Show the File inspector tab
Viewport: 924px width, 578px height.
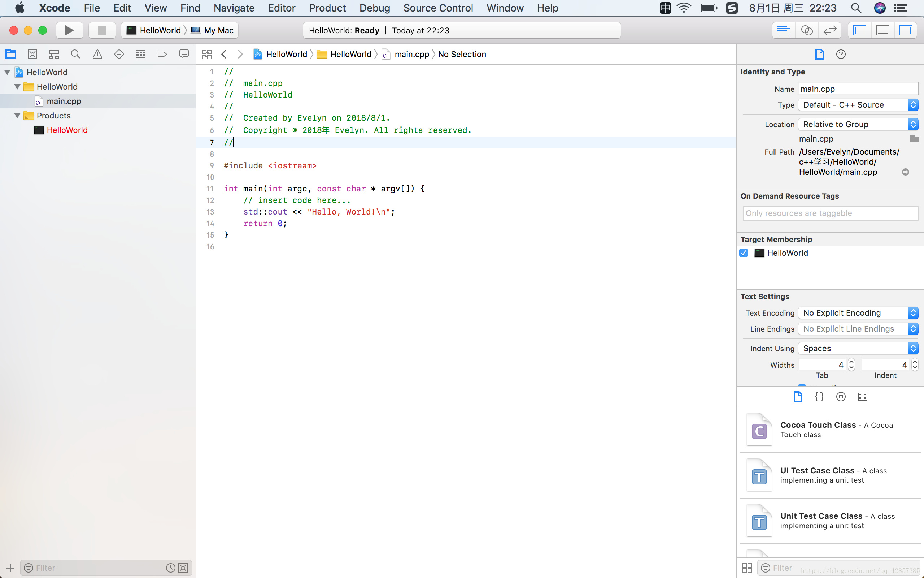(819, 54)
